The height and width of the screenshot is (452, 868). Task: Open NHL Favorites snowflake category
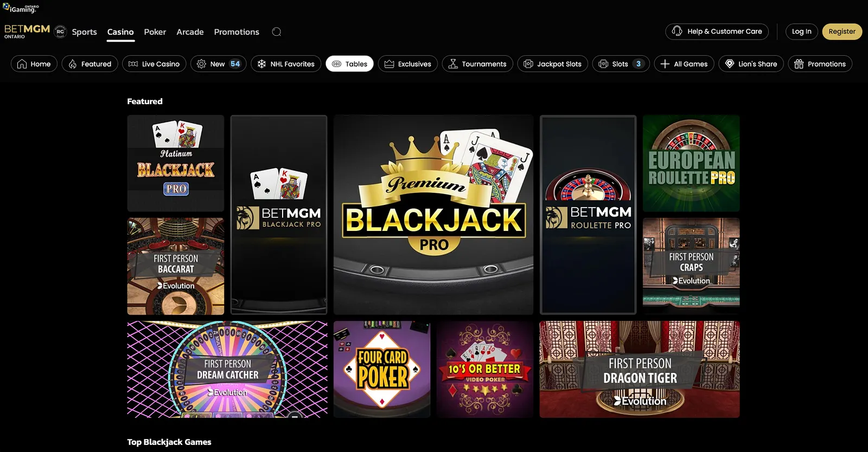pos(286,64)
